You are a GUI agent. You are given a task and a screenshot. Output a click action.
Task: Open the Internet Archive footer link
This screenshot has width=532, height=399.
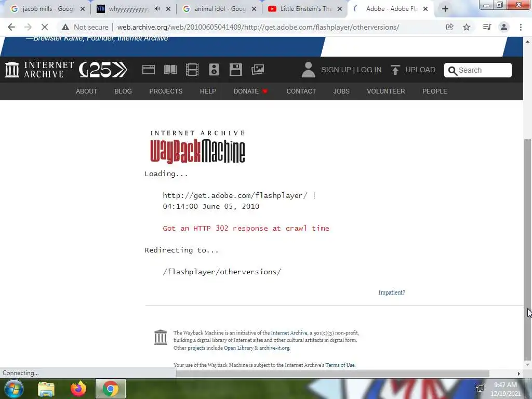pos(289,333)
